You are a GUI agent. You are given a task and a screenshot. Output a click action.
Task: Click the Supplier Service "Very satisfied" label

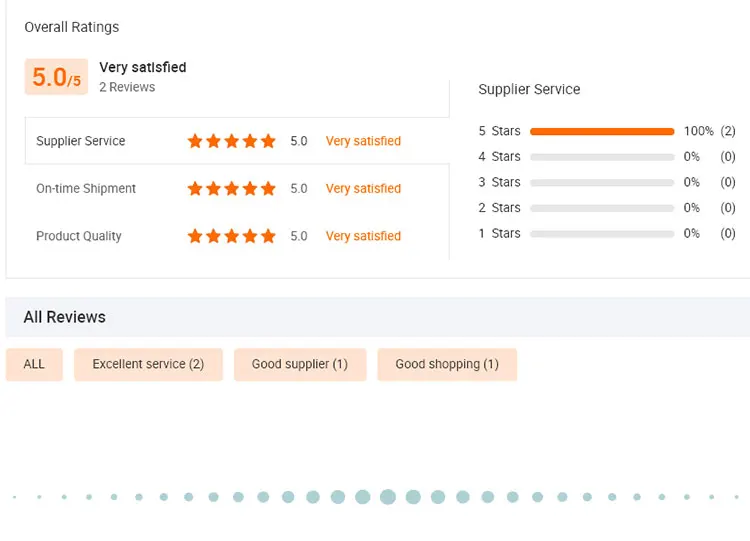363,141
